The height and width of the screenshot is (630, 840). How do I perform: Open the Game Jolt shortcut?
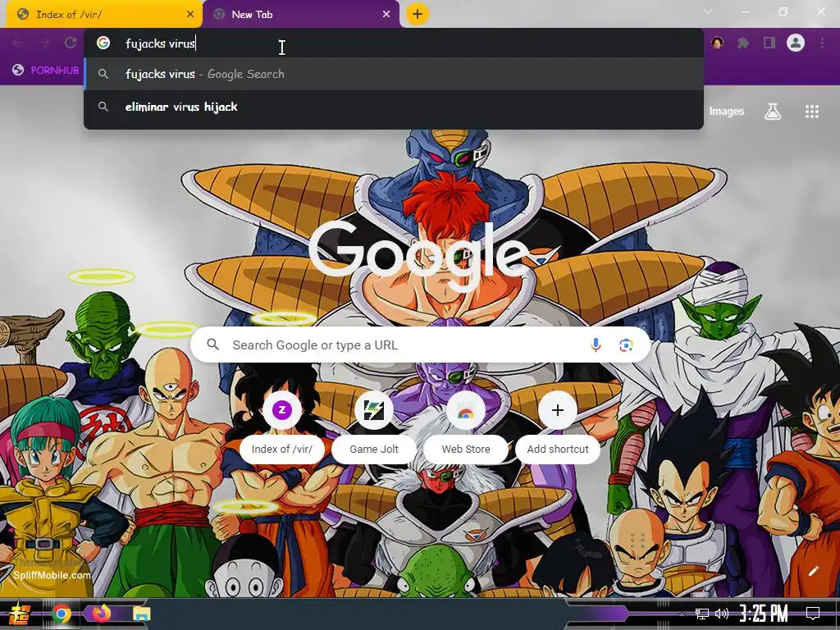coord(374,426)
